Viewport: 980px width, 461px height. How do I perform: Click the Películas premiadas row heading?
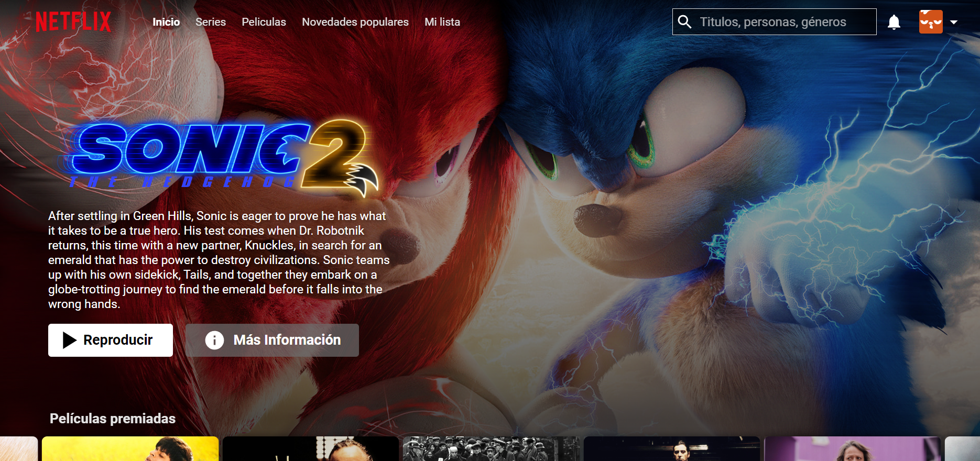tap(113, 419)
